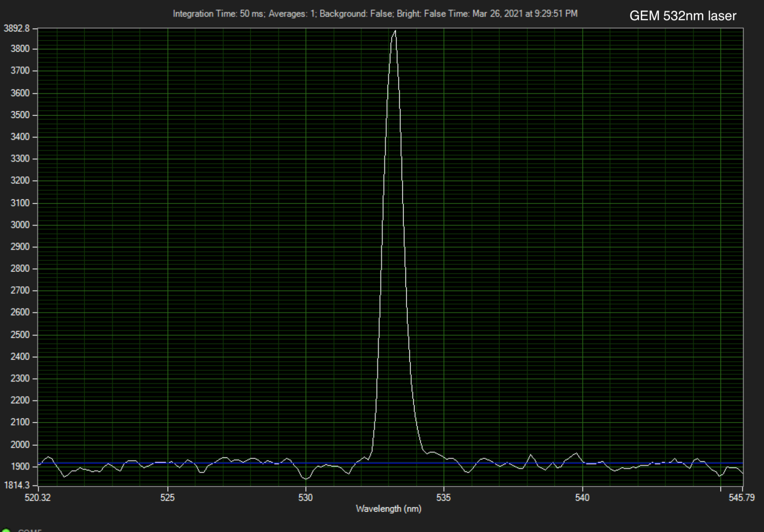Click the '3000' Y-axis tick label

(x=20, y=225)
